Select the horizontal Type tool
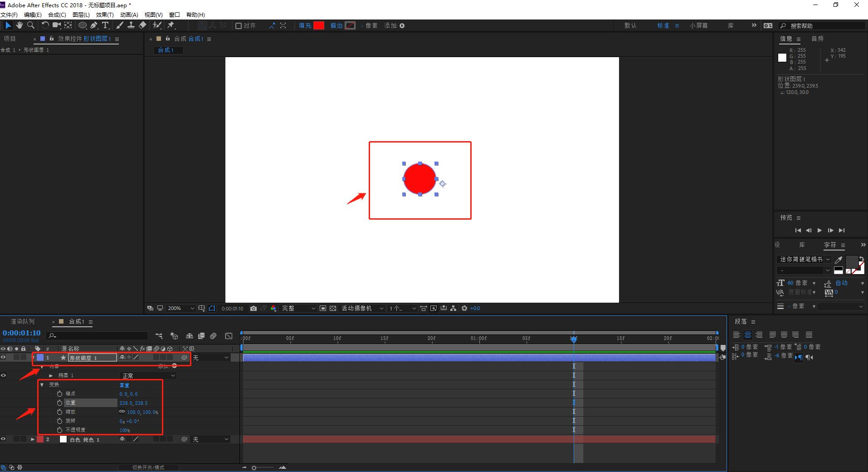 [x=105, y=25]
